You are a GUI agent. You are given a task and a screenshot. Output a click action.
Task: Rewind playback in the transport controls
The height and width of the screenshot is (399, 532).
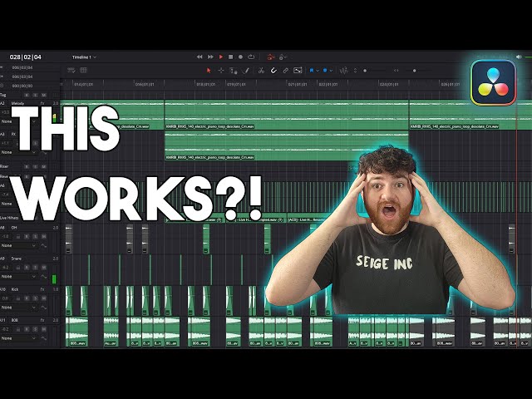[x=199, y=57]
